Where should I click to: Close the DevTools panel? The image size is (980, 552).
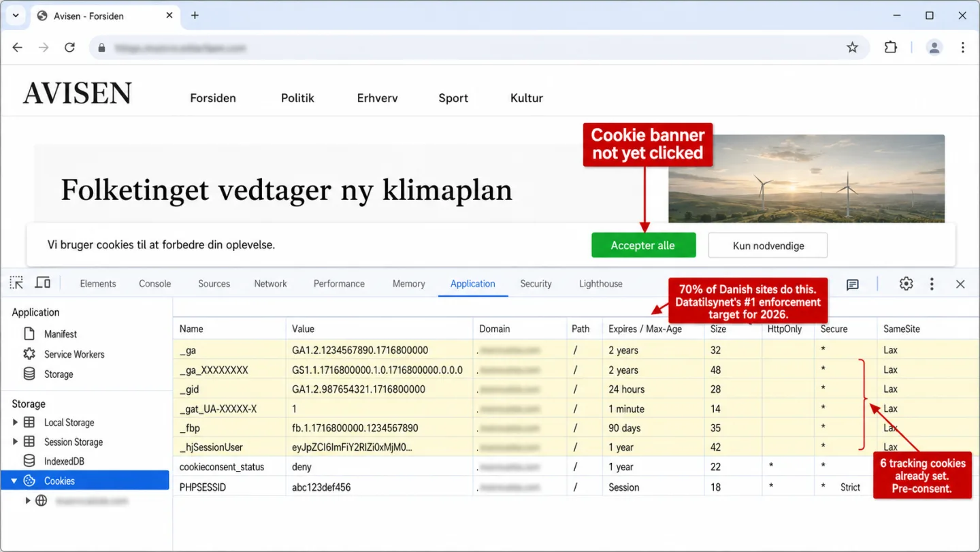click(960, 284)
